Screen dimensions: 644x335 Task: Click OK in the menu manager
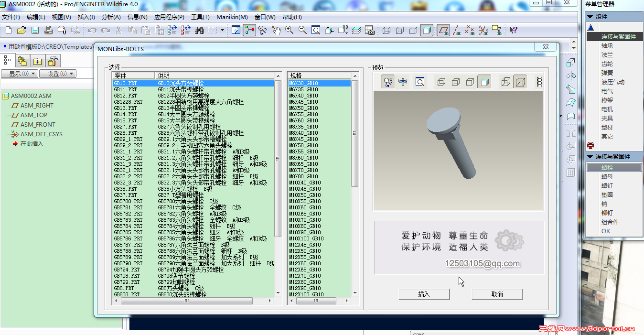click(606, 231)
